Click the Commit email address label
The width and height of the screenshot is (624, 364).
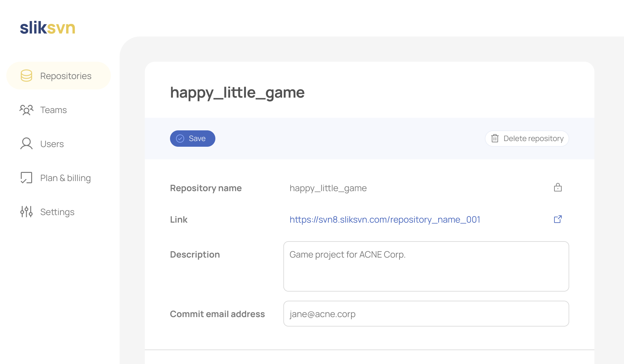click(218, 314)
